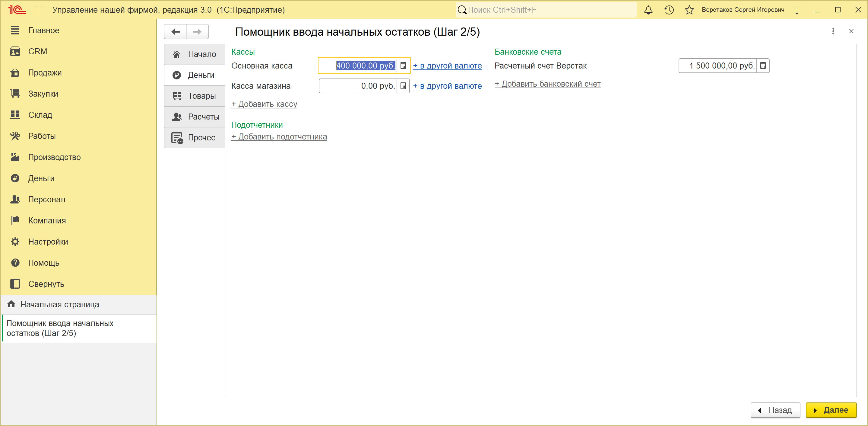868x426 pixels.
Task: Select the Деньги step tab
Action: [195, 75]
